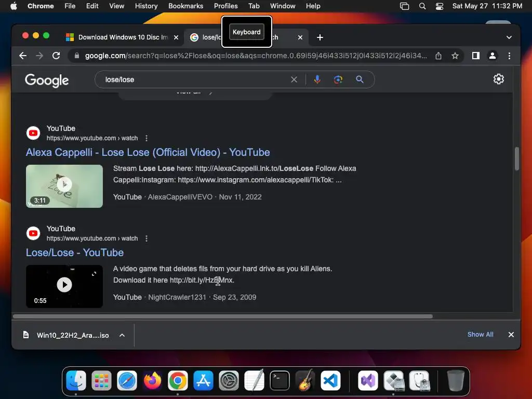Click the address bar URL
This screenshot has width=532, height=399.
coord(256,56)
